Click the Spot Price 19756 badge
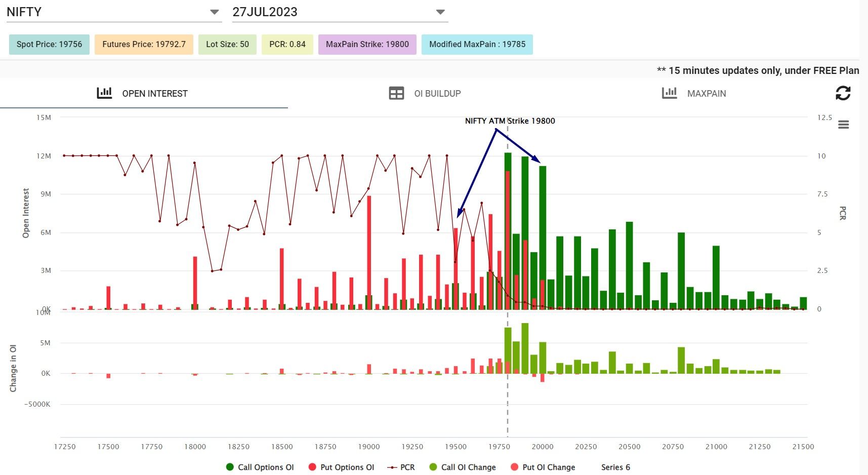Image resolution: width=868 pixels, height=475 pixels. click(49, 44)
